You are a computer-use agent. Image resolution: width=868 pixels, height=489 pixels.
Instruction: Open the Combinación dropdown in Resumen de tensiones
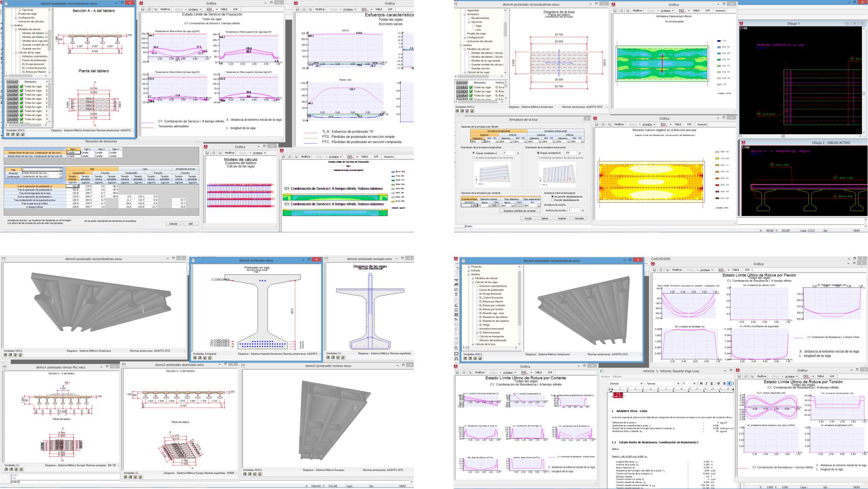click(x=61, y=177)
